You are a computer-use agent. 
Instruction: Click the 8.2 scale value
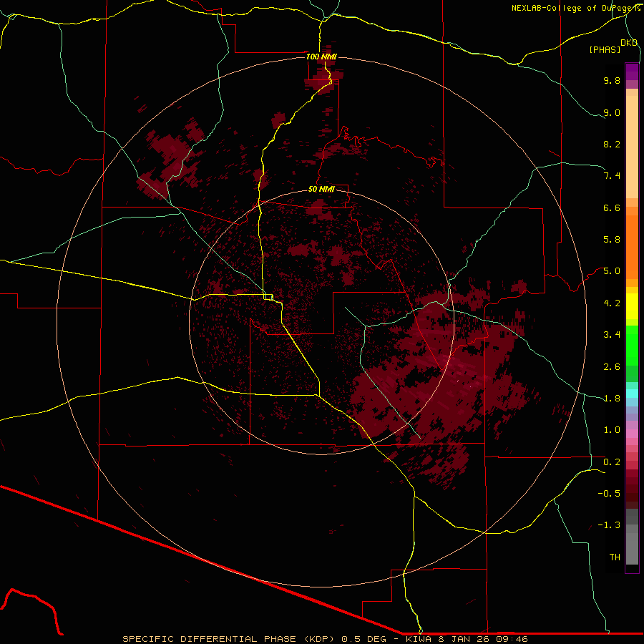click(x=612, y=144)
